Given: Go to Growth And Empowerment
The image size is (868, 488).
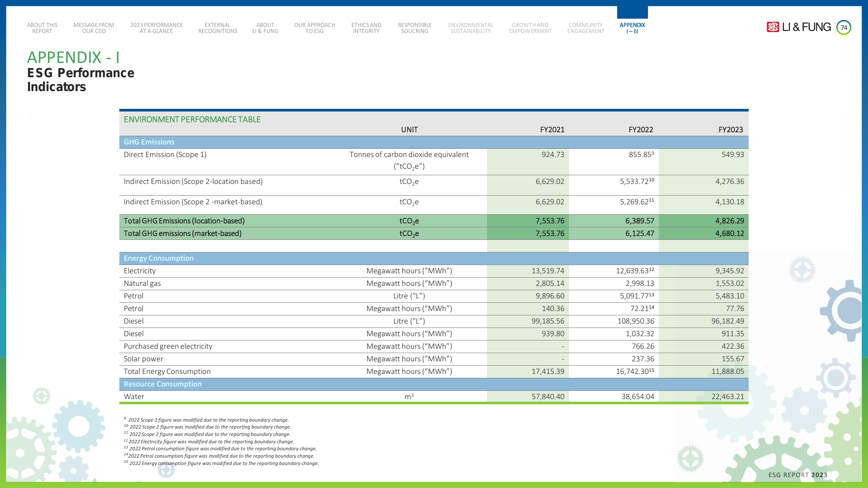Looking at the screenshot, I should click(530, 28).
